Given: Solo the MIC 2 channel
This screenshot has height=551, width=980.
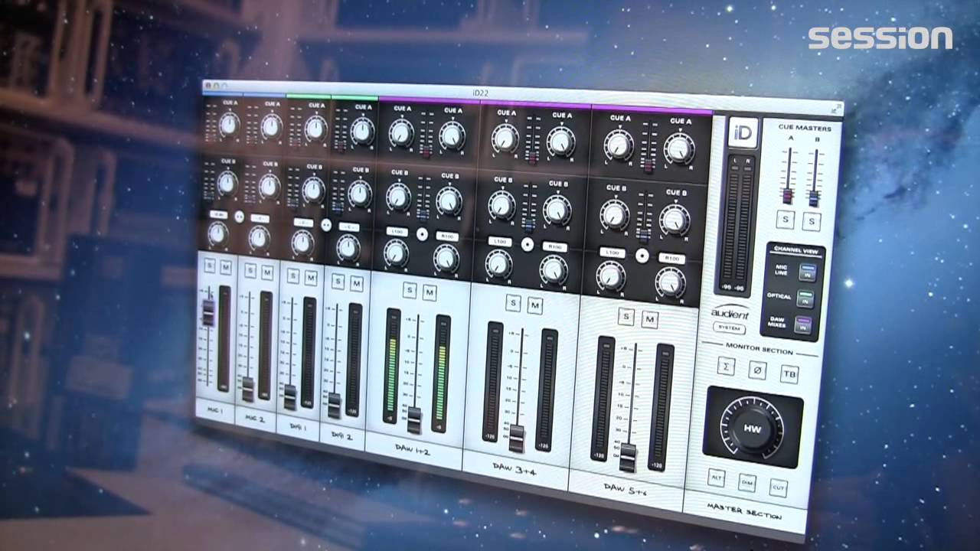Looking at the screenshot, I should [x=250, y=271].
